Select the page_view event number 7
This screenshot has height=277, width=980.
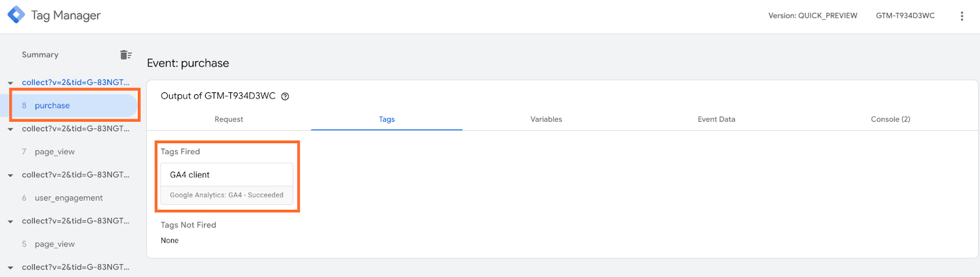tap(55, 152)
